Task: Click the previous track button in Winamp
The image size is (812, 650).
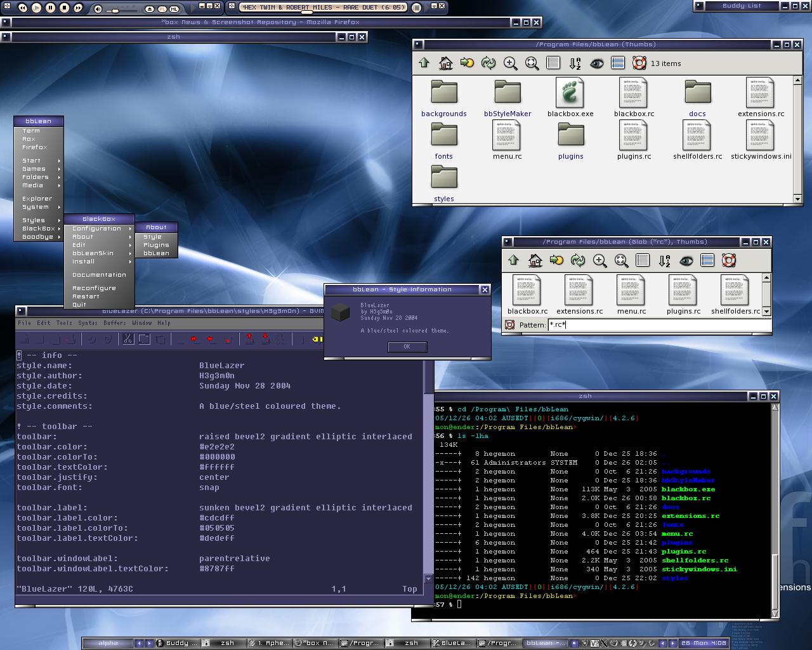Action: click(23, 8)
